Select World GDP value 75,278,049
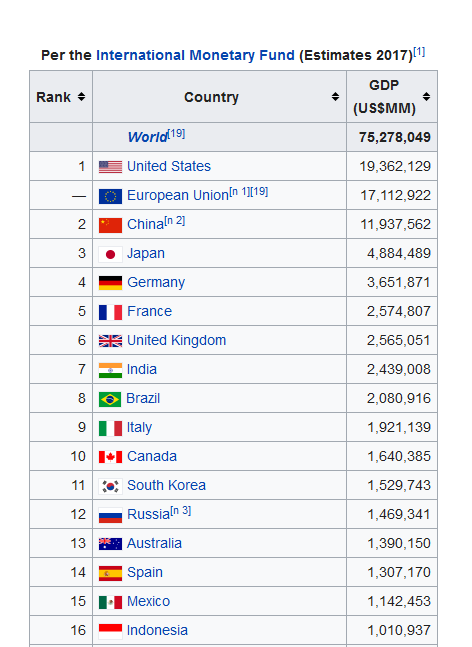The width and height of the screenshot is (472, 647). (395, 137)
